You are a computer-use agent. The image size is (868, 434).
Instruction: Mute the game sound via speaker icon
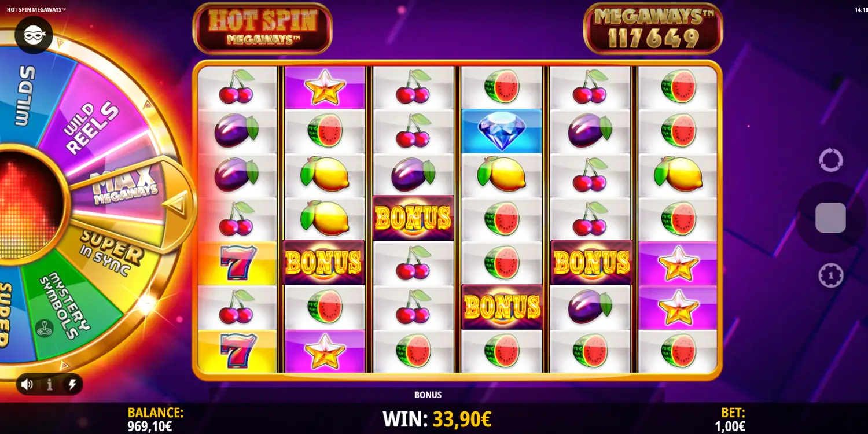(x=27, y=384)
